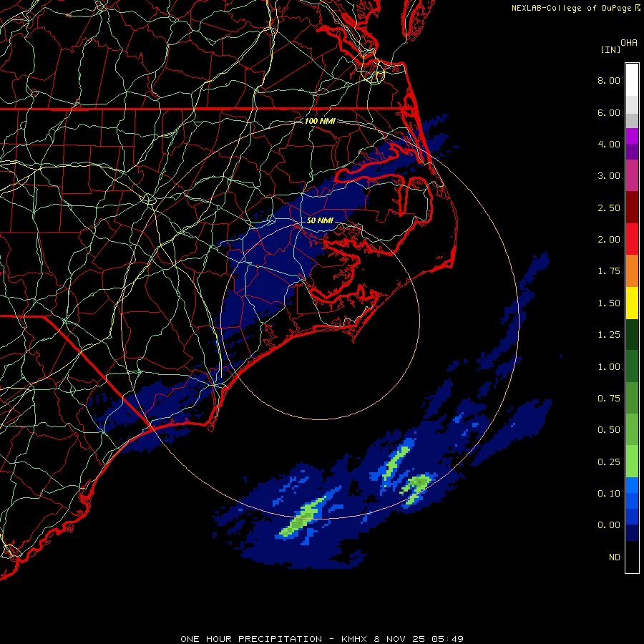Pick the pink swatch beside 3.00
This screenshot has width=644, height=644.
click(x=632, y=175)
